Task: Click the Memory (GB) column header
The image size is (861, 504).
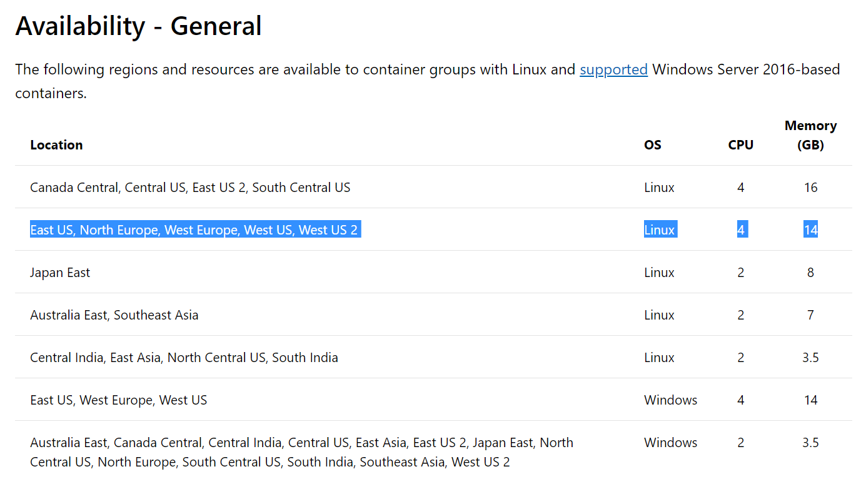Action: pos(810,135)
